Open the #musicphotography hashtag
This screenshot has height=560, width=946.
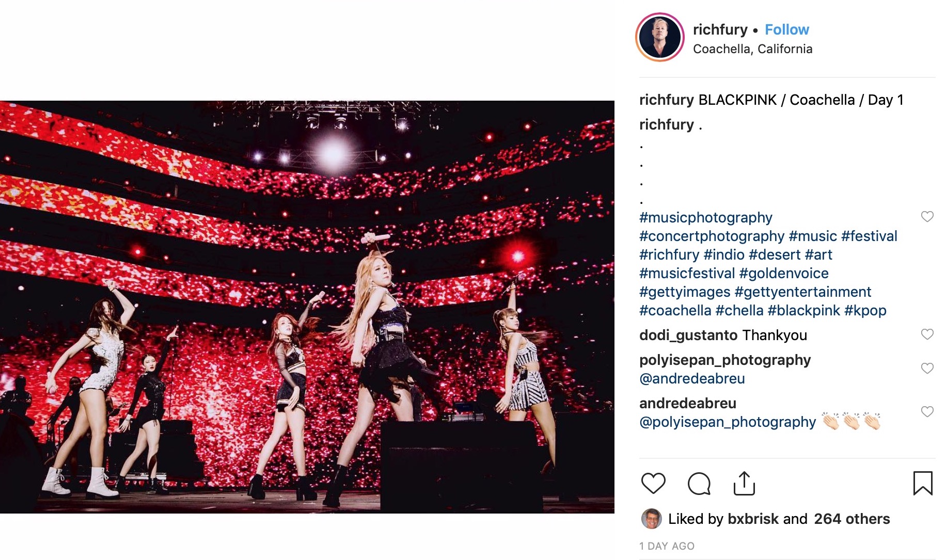706,218
